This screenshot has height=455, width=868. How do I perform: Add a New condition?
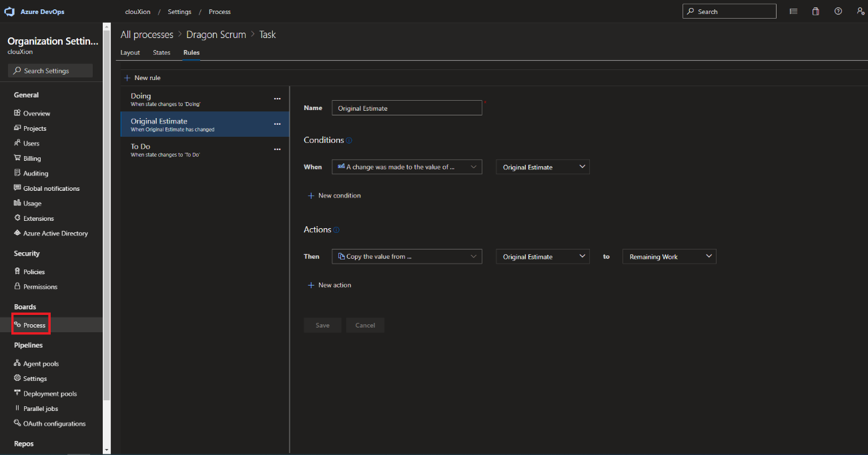point(334,195)
